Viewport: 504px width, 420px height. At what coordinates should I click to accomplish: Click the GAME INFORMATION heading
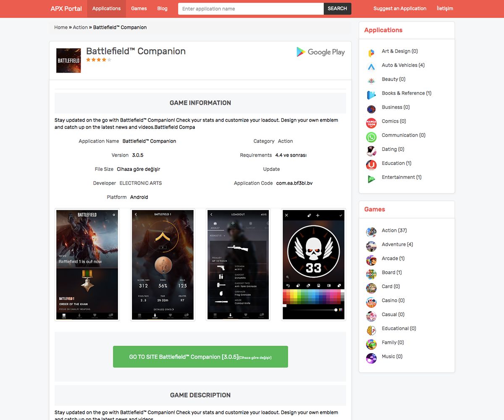pos(200,103)
